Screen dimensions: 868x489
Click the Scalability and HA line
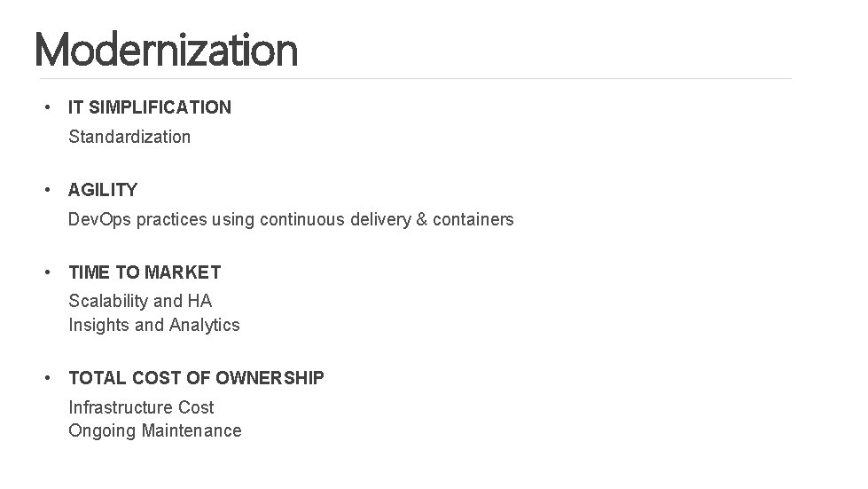(x=140, y=301)
